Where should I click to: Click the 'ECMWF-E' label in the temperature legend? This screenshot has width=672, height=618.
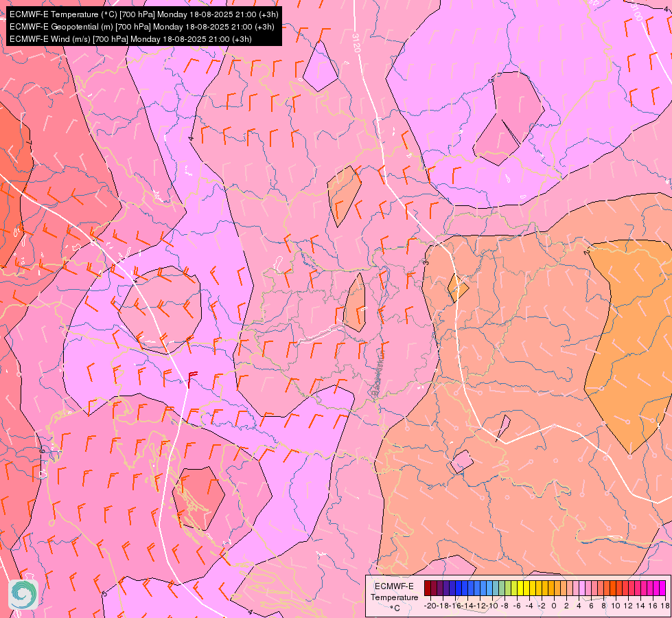pos(394,586)
